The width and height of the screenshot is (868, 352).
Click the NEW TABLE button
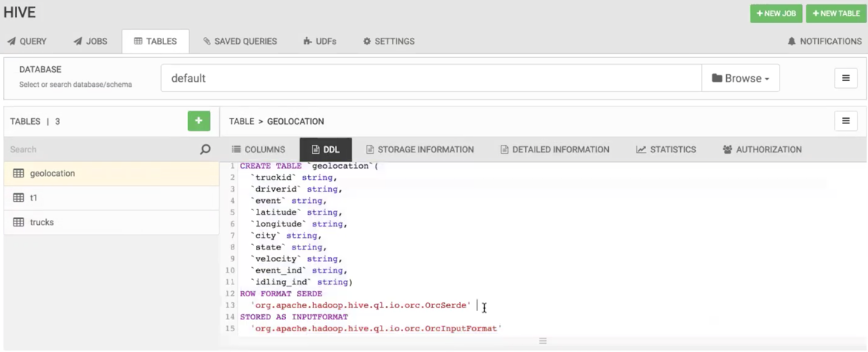point(836,14)
